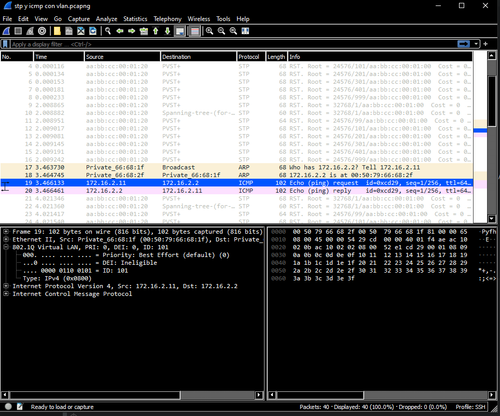Open capture file properties status icon
Screen dimensions: 500x416
(x=20, y=406)
